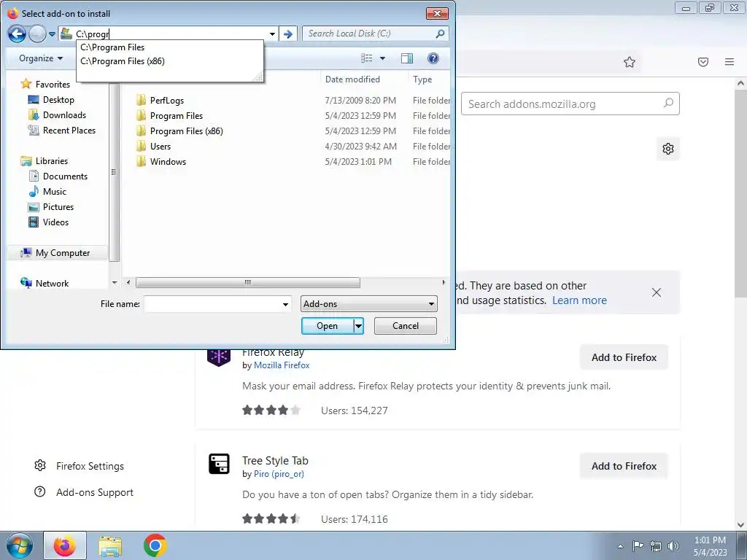Click the File name input box
Screen dimensions: 747x560
[212, 304]
